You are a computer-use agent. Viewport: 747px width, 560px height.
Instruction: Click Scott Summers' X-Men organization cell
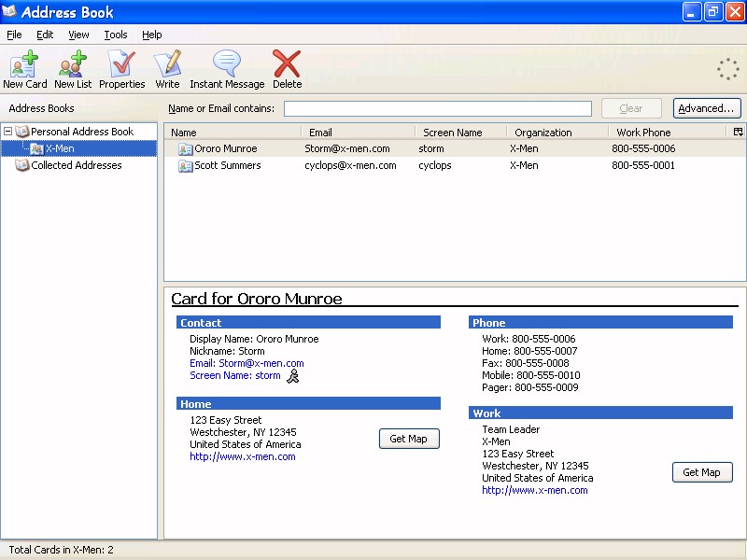coord(524,166)
